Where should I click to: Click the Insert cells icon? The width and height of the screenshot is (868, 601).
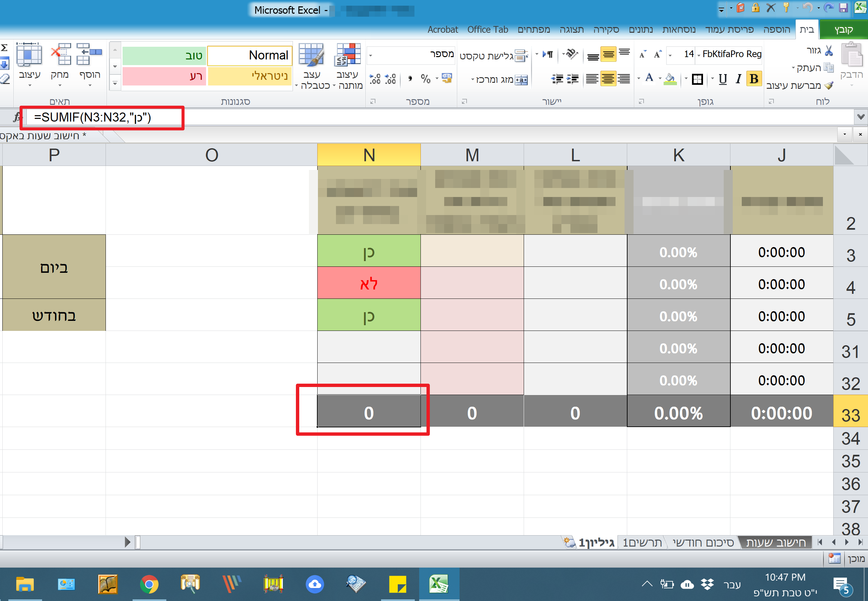(x=90, y=55)
